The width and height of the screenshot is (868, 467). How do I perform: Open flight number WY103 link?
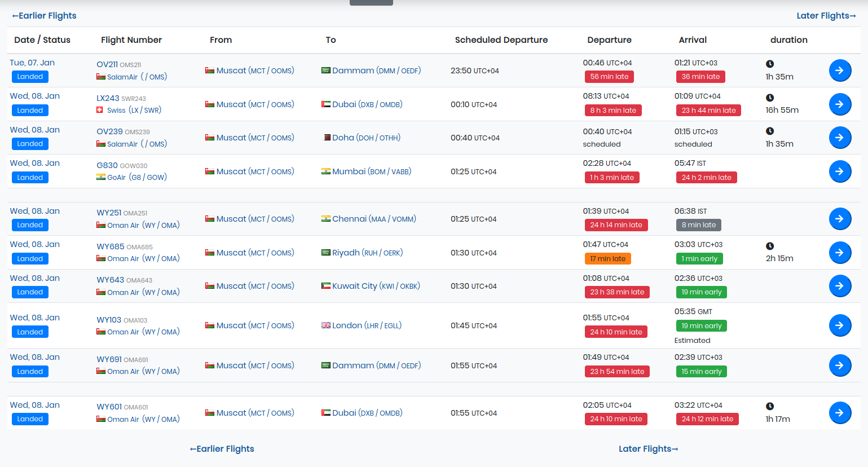[x=109, y=320]
